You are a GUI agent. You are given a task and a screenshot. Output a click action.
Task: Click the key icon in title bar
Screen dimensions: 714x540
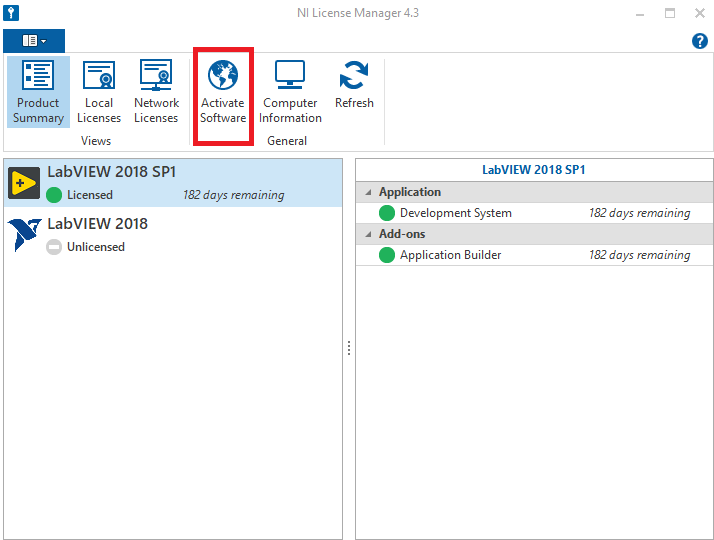tap(11, 13)
